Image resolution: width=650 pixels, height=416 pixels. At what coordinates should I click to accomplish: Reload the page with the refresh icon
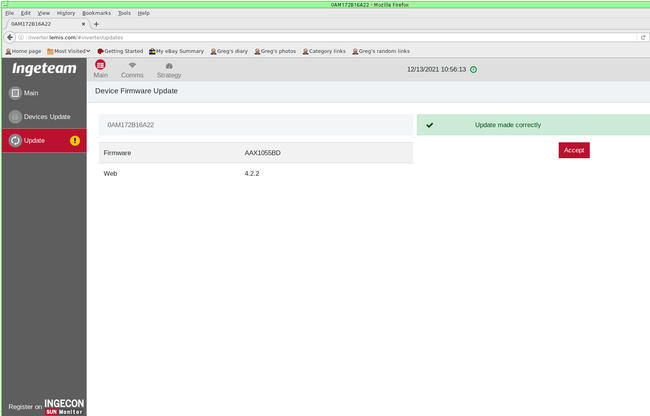pyautogui.click(x=642, y=37)
